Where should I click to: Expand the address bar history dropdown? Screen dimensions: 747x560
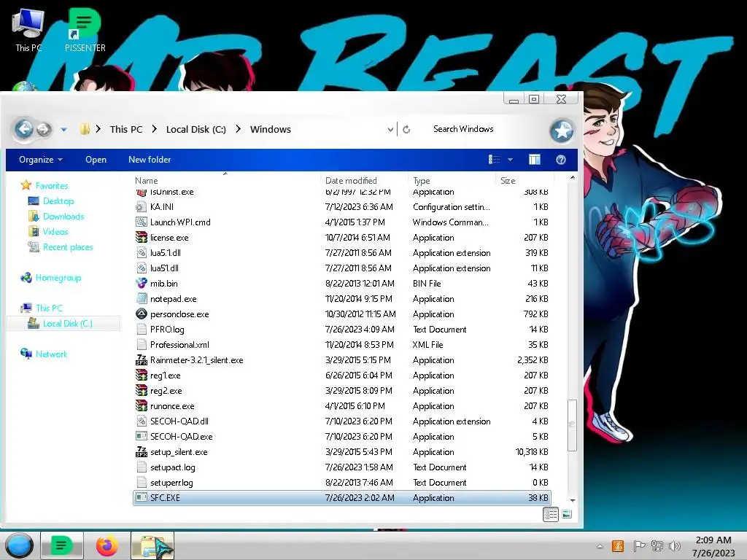pos(390,130)
